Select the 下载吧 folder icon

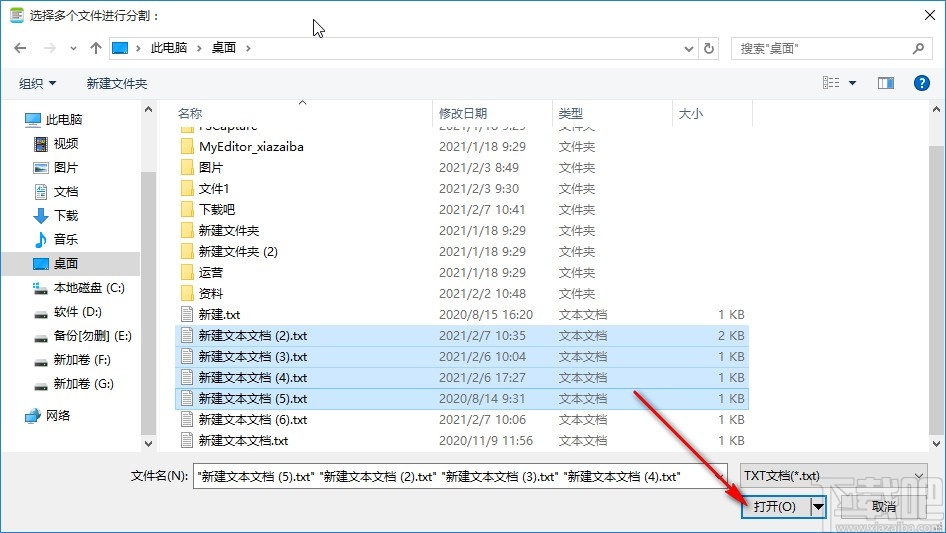click(188, 209)
